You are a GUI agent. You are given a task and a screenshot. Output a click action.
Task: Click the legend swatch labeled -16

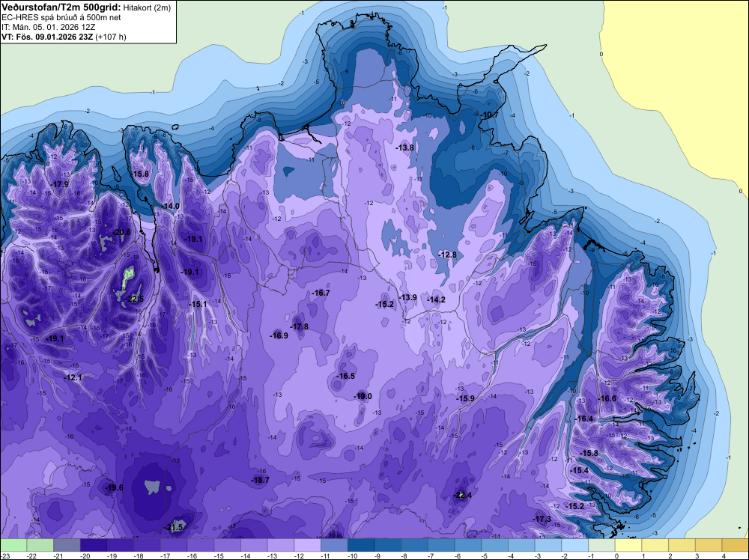pyautogui.click(x=201, y=545)
